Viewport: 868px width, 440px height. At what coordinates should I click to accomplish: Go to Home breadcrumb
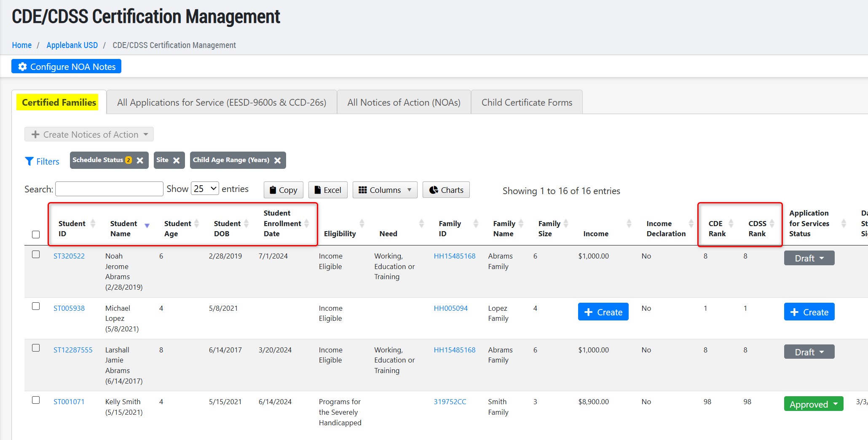[21, 45]
